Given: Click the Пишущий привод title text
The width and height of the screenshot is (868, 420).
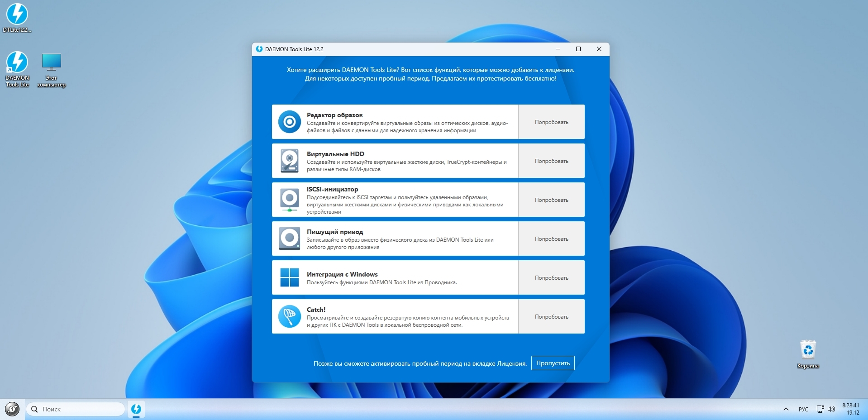Looking at the screenshot, I should point(335,232).
